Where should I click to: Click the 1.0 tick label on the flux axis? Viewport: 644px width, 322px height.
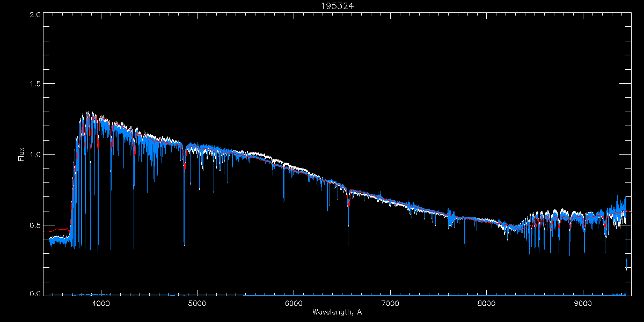(x=36, y=154)
